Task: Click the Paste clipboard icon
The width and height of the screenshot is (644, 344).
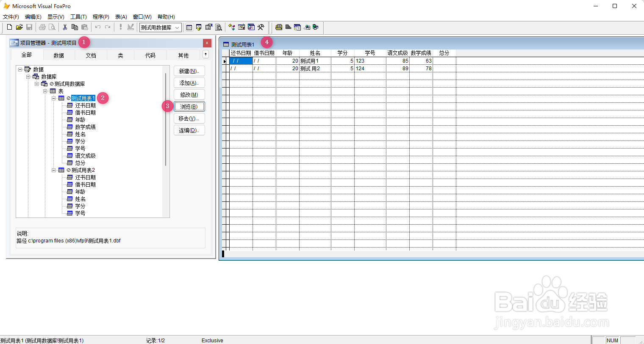Action: (84, 27)
